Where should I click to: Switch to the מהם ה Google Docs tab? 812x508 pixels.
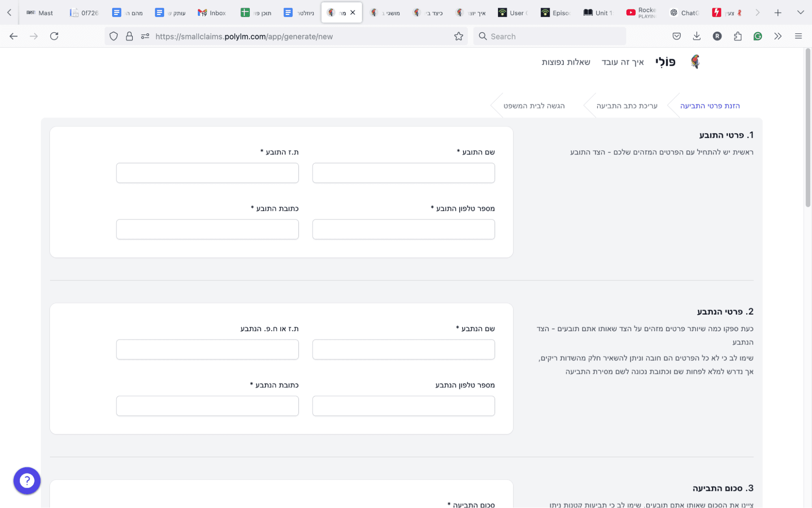pyautogui.click(x=127, y=13)
